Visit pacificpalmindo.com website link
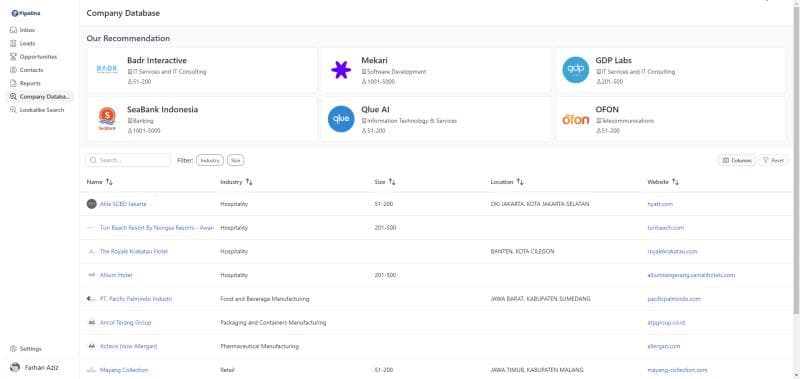 pos(673,299)
